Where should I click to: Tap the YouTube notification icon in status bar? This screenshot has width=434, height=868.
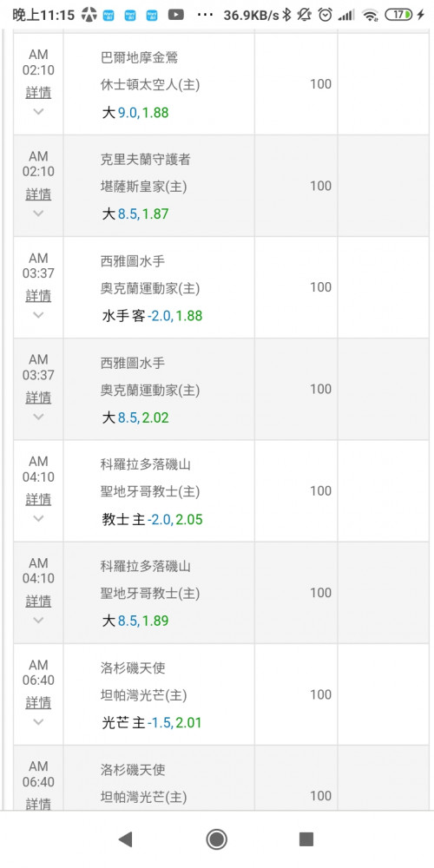[176, 15]
